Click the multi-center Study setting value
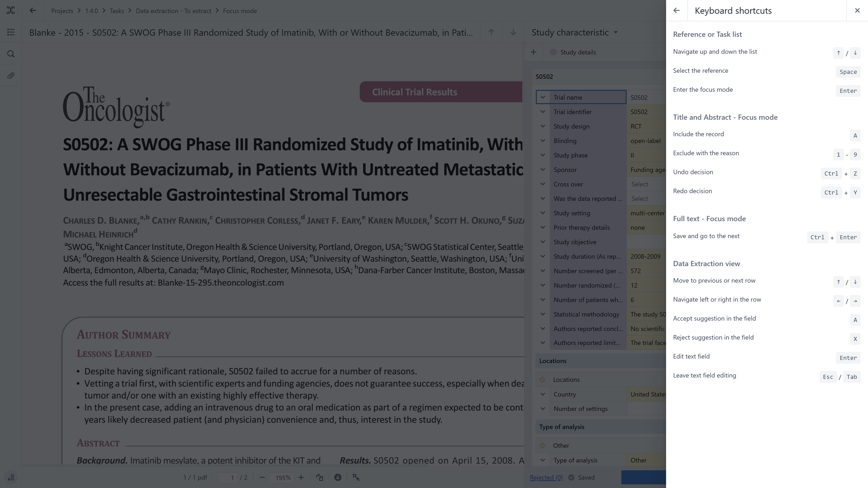Viewport: 868px width, 488px height. click(x=646, y=213)
